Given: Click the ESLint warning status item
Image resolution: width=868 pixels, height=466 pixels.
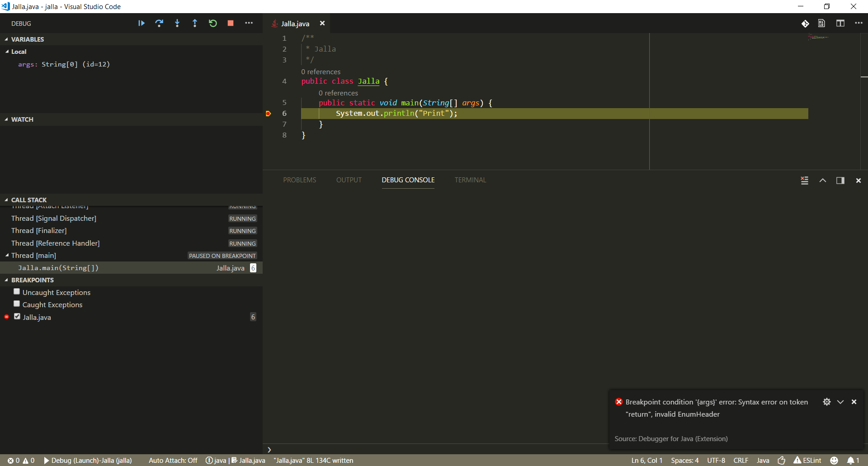Looking at the screenshot, I should point(807,460).
